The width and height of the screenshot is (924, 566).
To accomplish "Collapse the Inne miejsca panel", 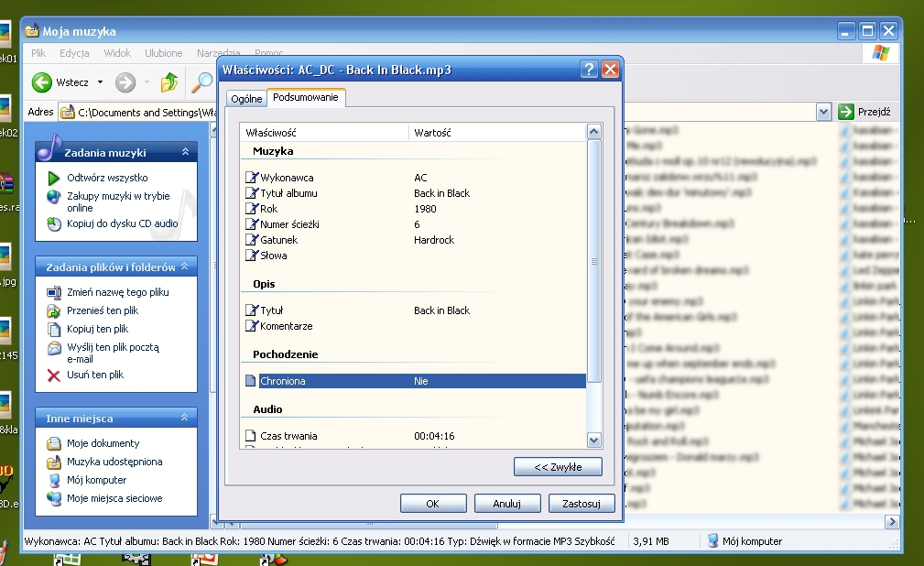I will [x=185, y=418].
